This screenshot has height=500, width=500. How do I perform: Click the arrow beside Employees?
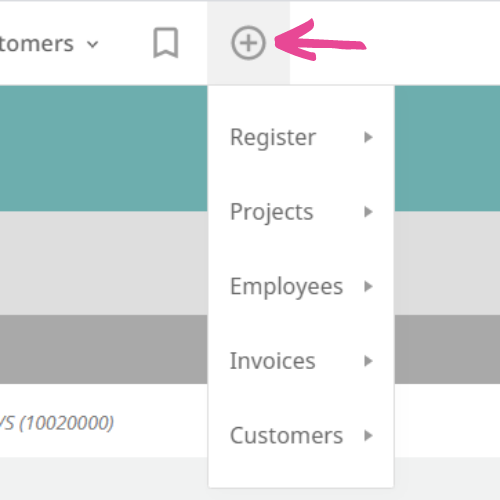(368, 287)
